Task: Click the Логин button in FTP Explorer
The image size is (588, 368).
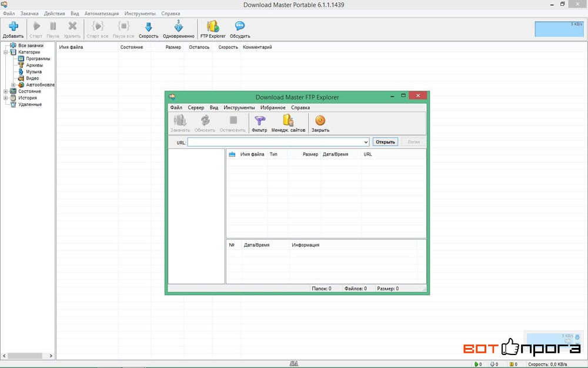Action: click(413, 142)
